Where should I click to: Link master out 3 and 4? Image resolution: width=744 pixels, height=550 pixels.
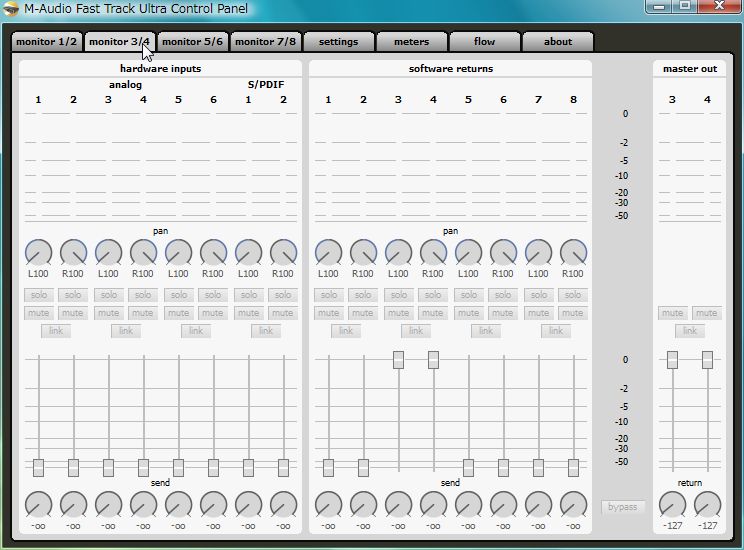690,331
